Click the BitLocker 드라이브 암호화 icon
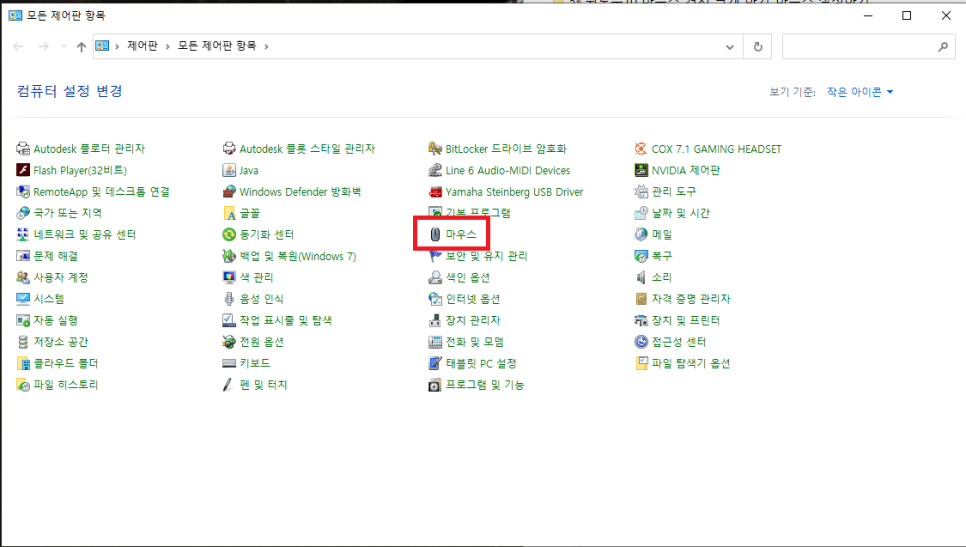The height and width of the screenshot is (547, 966). 435,148
